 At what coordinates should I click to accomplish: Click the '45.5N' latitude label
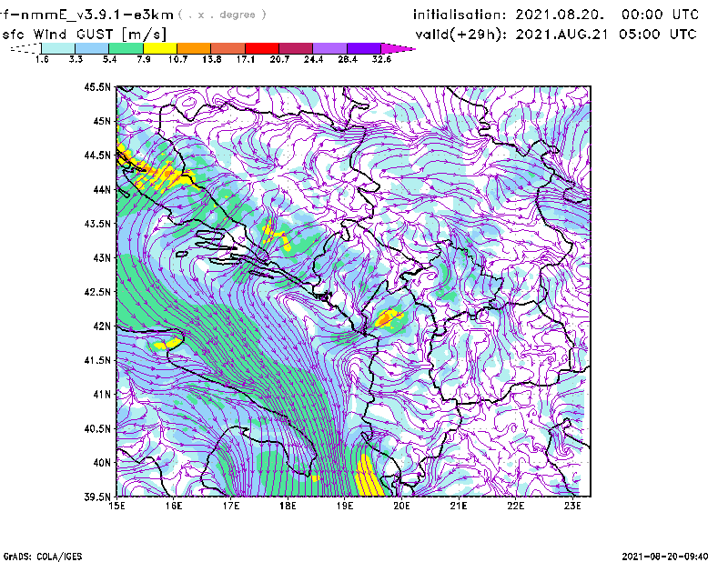pyautogui.click(x=97, y=86)
